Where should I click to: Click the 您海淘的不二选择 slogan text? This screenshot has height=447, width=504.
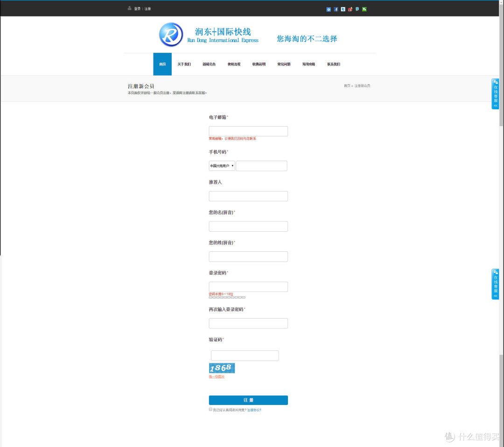coord(307,39)
